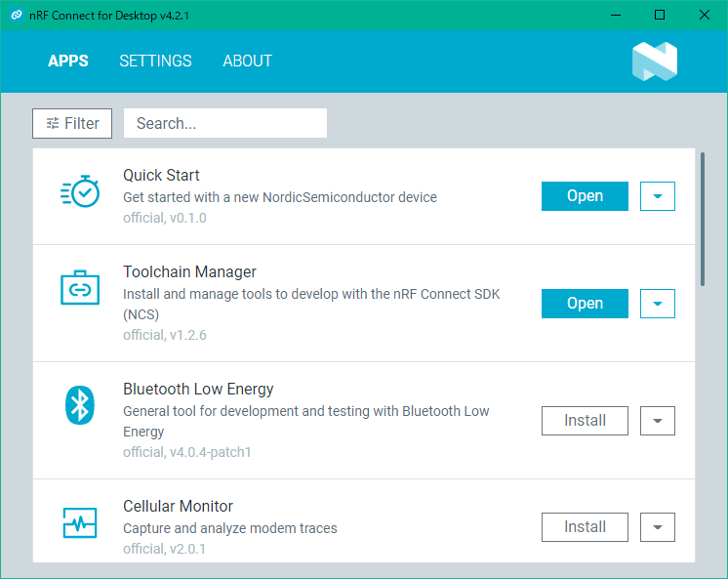Install the Cellular Monitor app
Viewport: 728px width, 579px height.
pos(585,527)
